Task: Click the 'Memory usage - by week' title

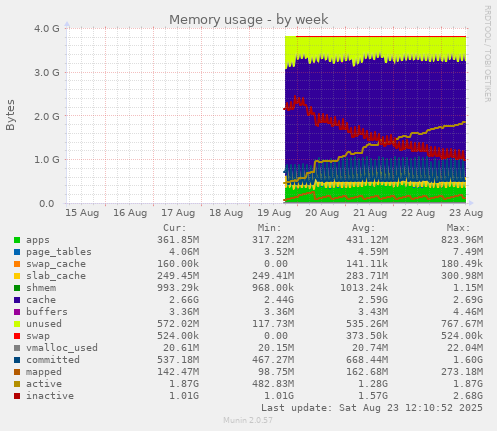Action: click(x=249, y=20)
